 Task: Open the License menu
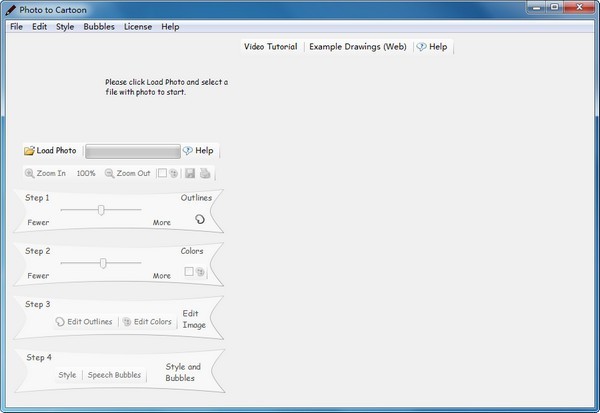coord(138,27)
